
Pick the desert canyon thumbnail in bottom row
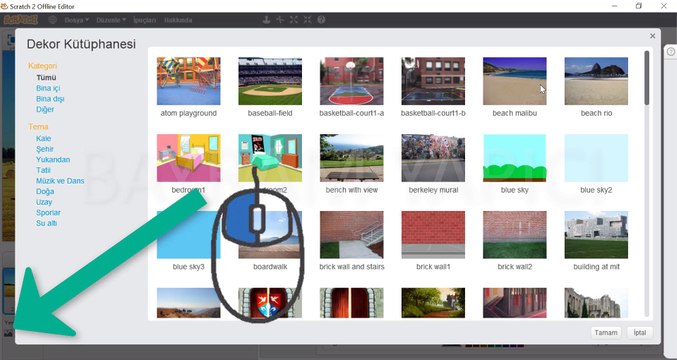point(189,303)
